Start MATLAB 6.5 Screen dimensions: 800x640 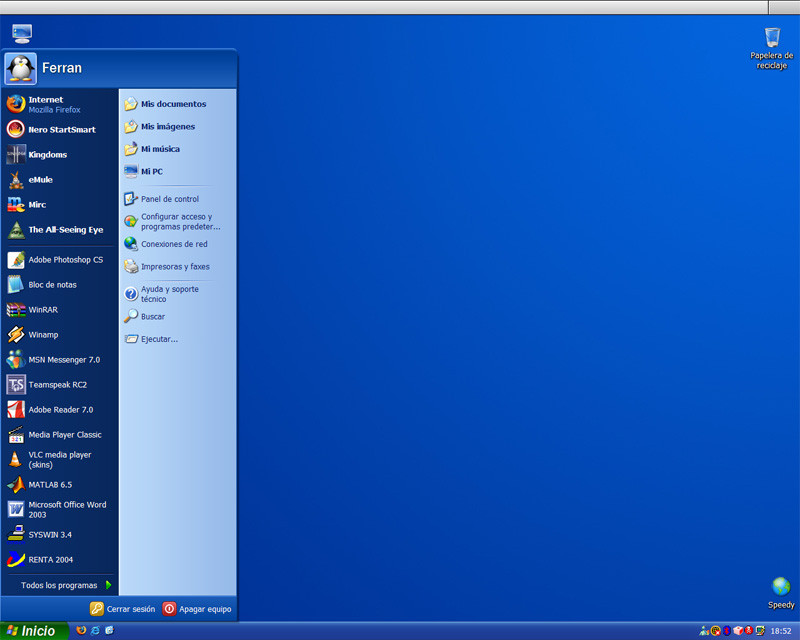pyautogui.click(x=59, y=484)
